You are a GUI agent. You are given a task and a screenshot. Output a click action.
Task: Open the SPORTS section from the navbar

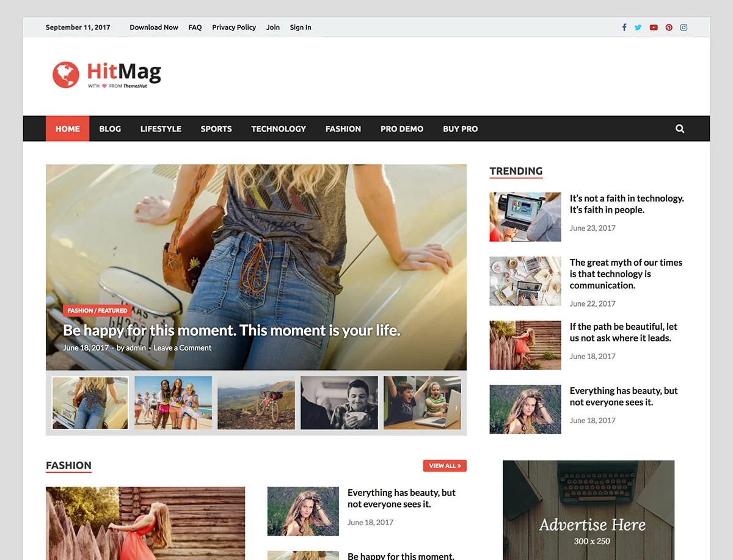[216, 128]
